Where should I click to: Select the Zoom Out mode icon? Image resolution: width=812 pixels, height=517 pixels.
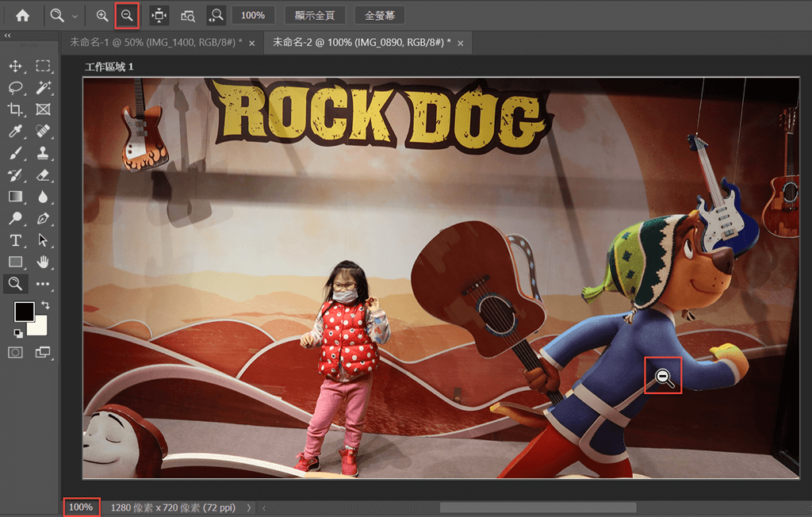pos(127,16)
